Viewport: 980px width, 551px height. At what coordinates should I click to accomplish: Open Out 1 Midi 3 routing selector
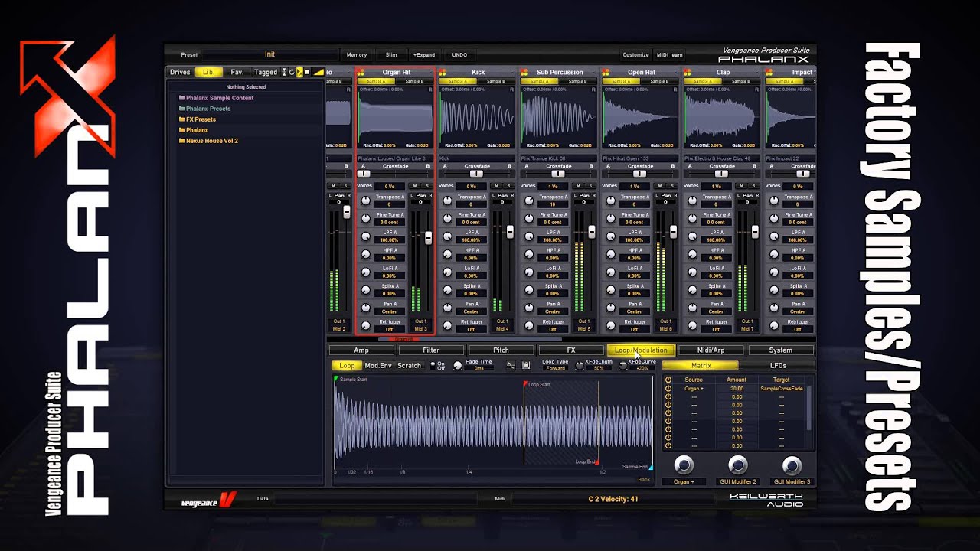click(x=420, y=325)
